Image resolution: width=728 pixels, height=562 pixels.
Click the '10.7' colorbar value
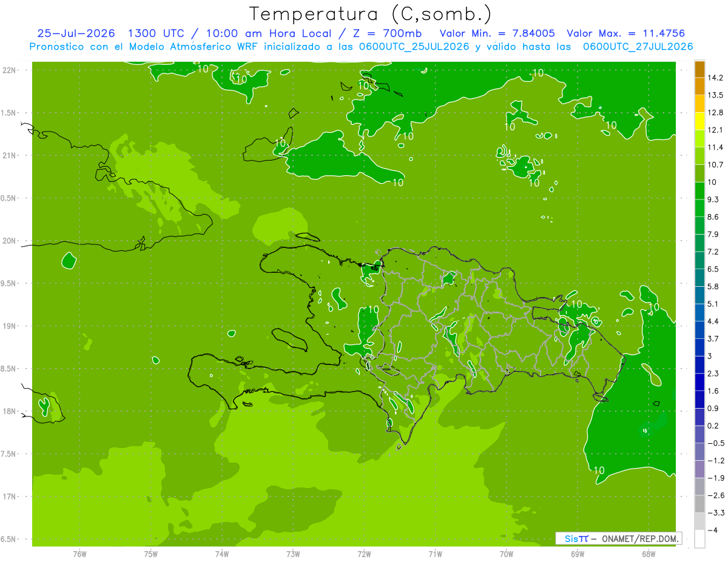[716, 165]
